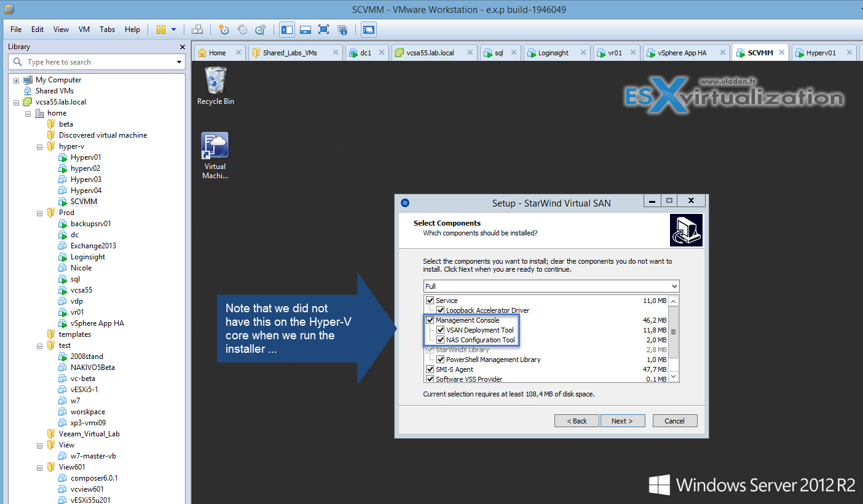Select SCVMM VM in the library tree
Screen dimensions: 863x504
click(x=84, y=202)
